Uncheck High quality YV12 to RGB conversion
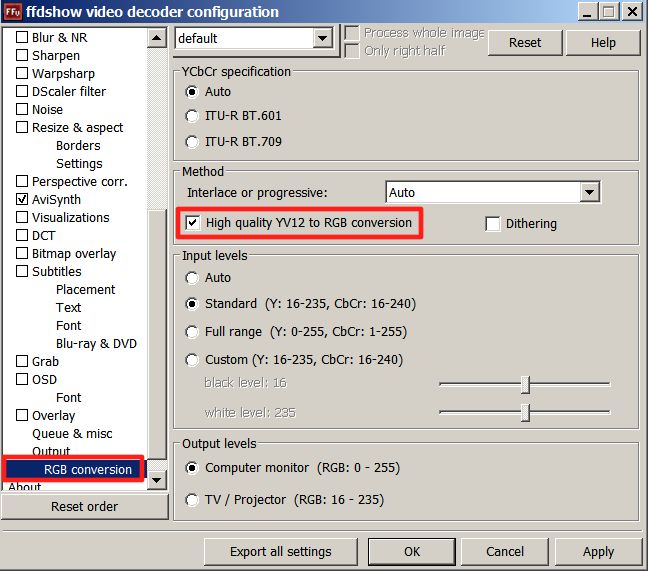The height and width of the screenshot is (571, 648). coord(192,223)
